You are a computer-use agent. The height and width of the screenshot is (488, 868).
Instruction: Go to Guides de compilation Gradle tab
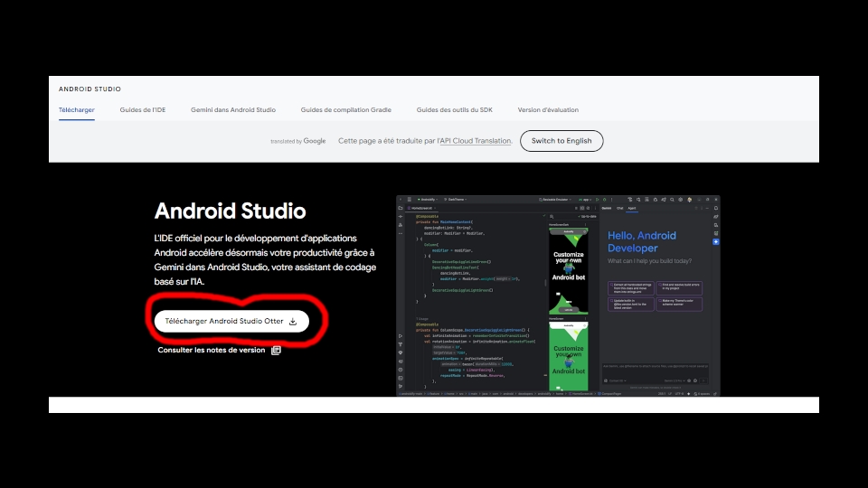click(346, 110)
